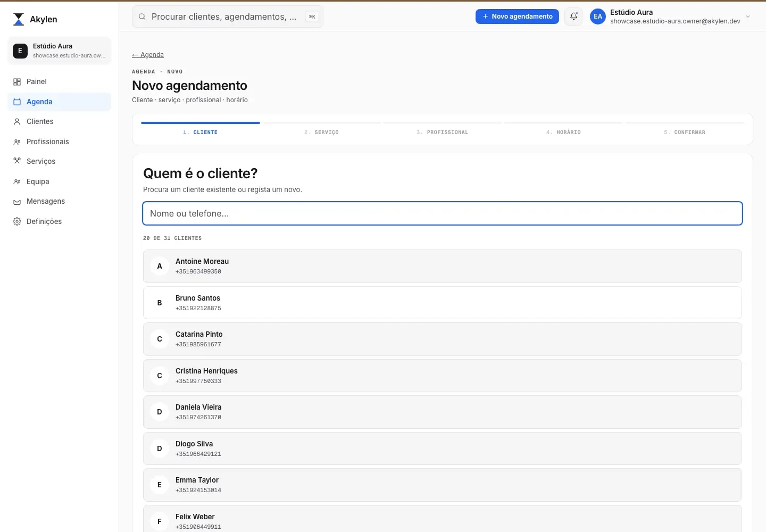This screenshot has height=532, width=766.
Task: Open the Estúdio Aura workspace switcher
Action: 60,51
